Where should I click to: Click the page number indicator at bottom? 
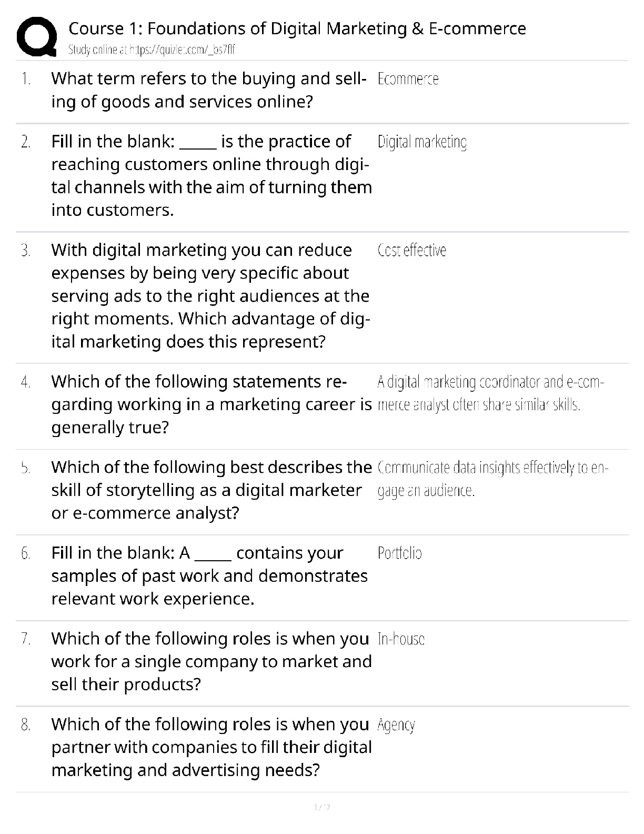[321, 807]
